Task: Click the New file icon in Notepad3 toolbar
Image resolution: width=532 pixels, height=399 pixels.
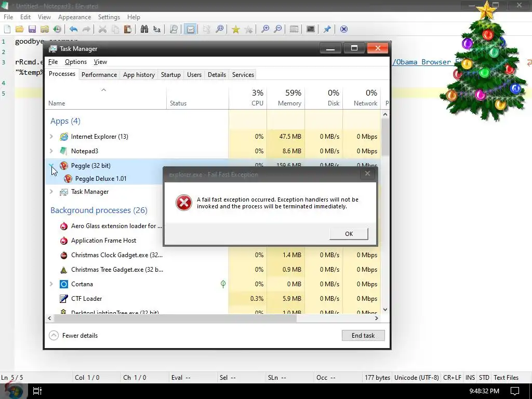Action: [x=7, y=29]
